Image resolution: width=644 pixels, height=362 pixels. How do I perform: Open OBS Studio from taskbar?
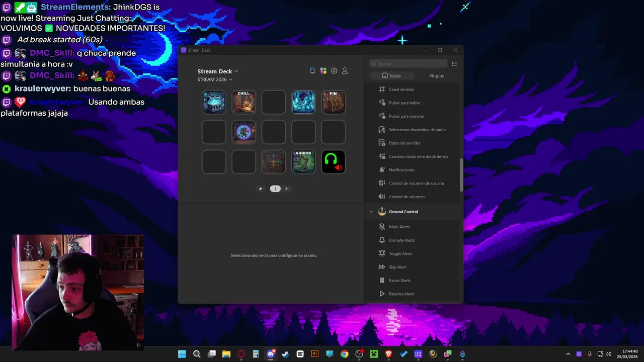(x=359, y=354)
